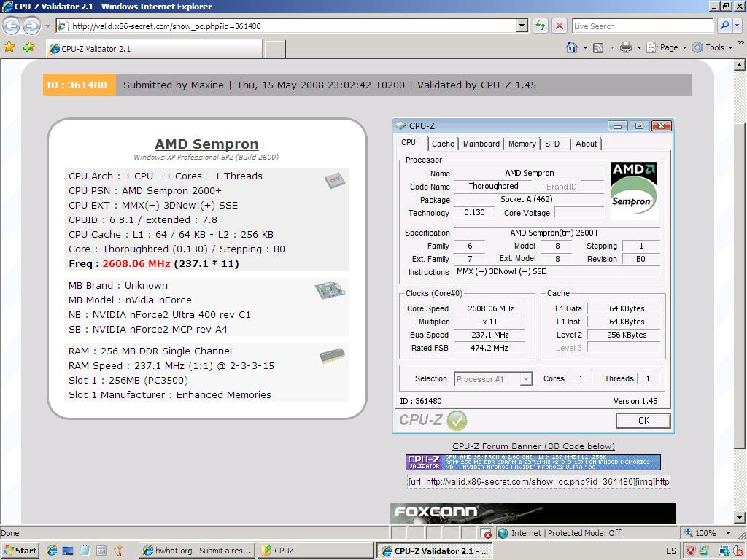Open the CPU-Z Forum Banner link

533,446
